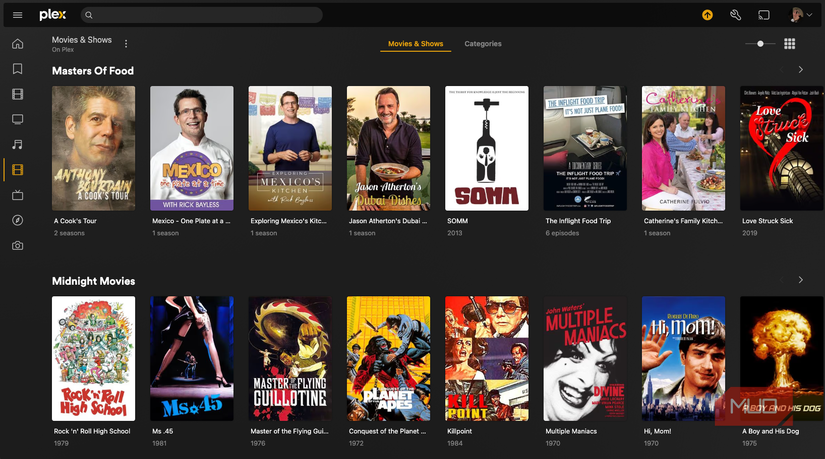Click the grid view icon
Image resolution: width=825 pixels, height=459 pixels.
[789, 44]
